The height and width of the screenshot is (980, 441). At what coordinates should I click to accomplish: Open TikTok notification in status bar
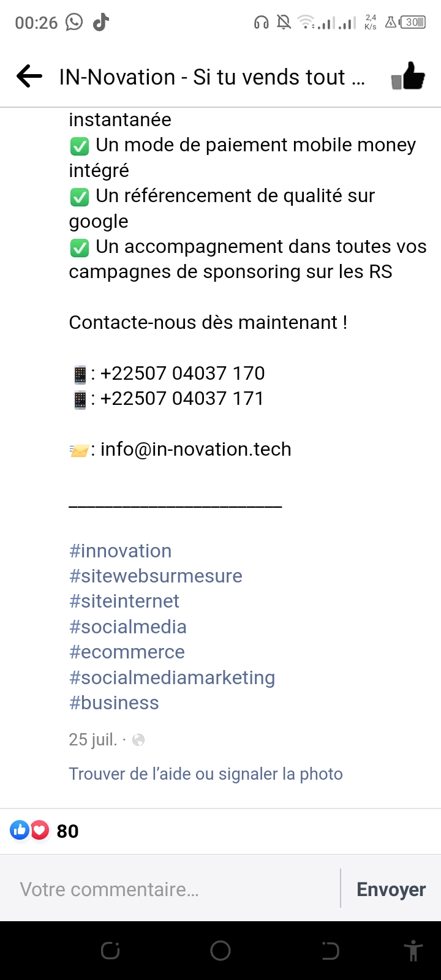tap(101, 23)
